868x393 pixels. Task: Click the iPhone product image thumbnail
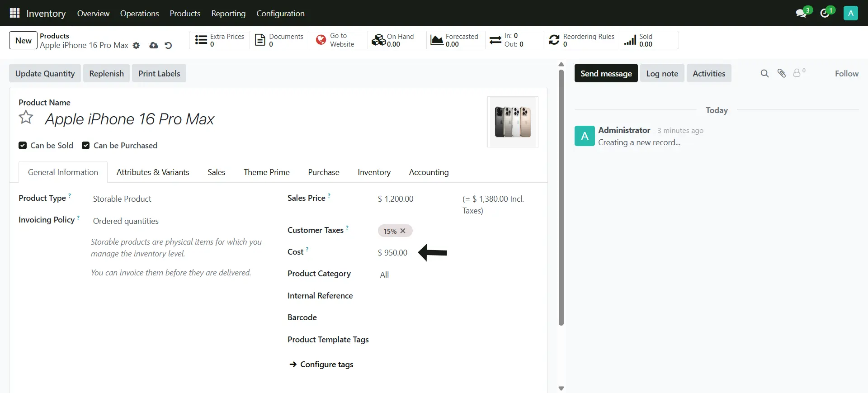click(x=513, y=122)
